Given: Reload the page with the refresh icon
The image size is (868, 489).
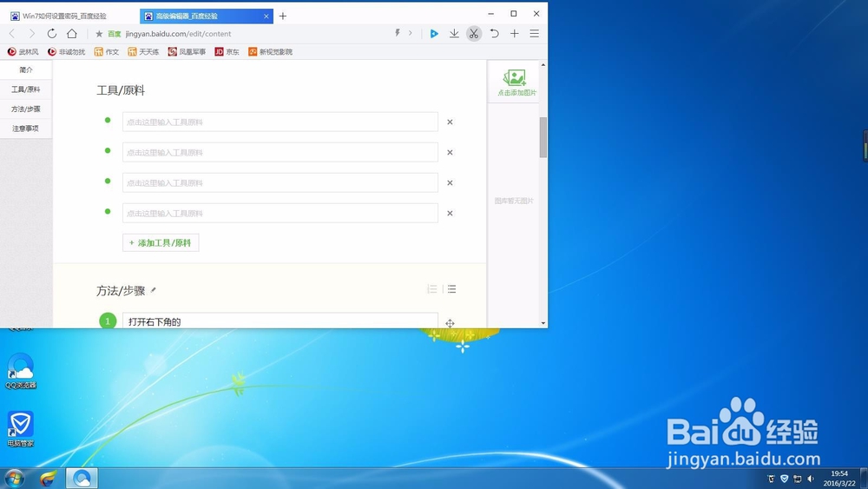Looking at the screenshot, I should [52, 34].
